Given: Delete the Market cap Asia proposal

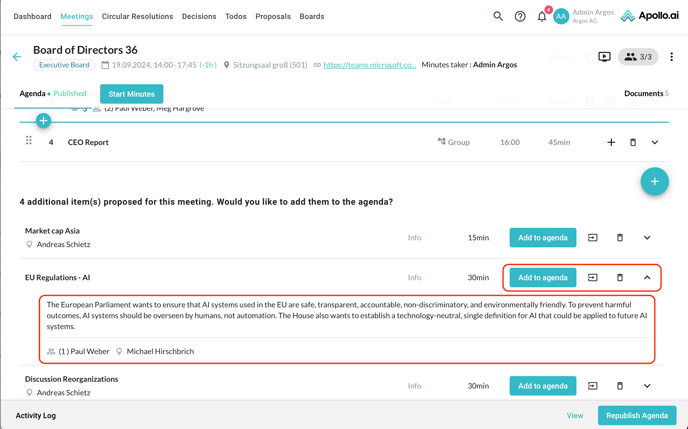Looking at the screenshot, I should pos(620,238).
